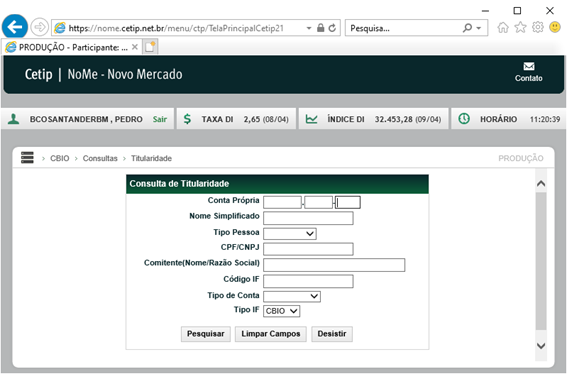Viewport: 567px width, 374px height.
Task: Click the Horário clock icon
Action: 464,119
